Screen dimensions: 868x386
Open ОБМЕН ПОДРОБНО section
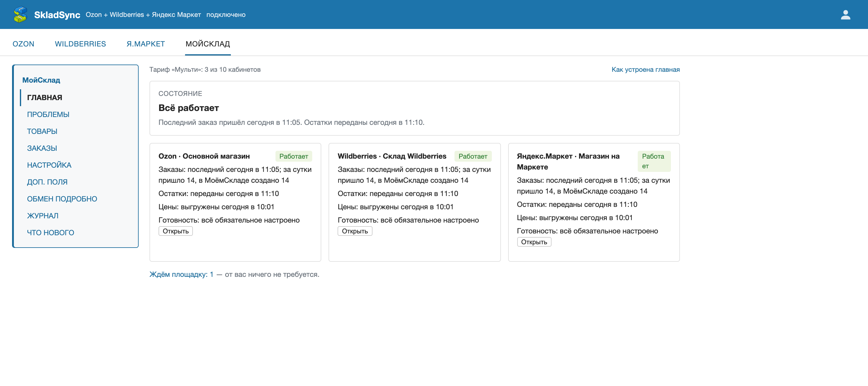(x=62, y=198)
